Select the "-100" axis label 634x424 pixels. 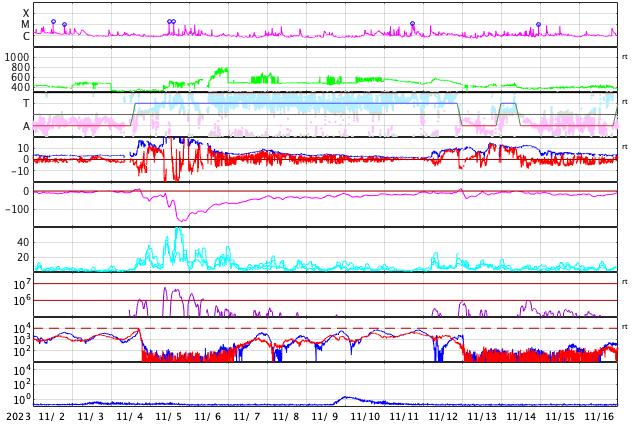[x=17, y=209]
